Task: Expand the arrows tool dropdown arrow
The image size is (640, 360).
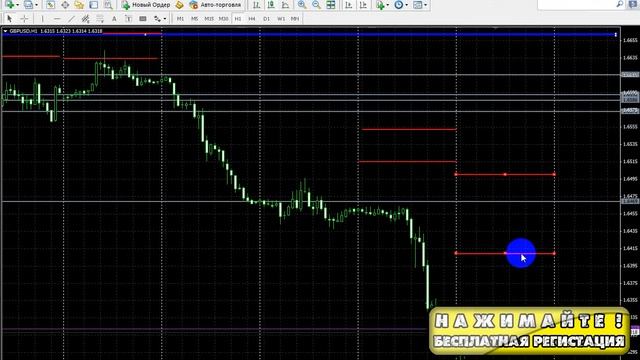Action: pyautogui.click(x=165, y=19)
